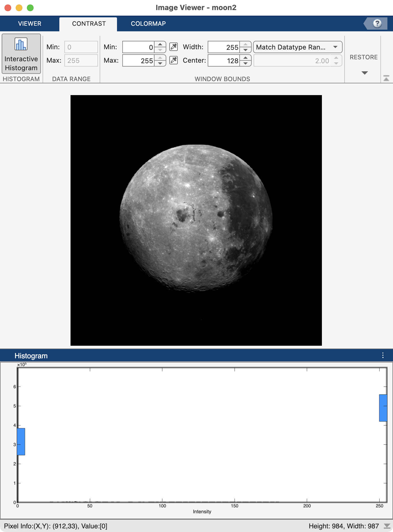The height and width of the screenshot is (532, 393).
Task: Open the Match Datatype Range dropdown
Action: point(298,47)
